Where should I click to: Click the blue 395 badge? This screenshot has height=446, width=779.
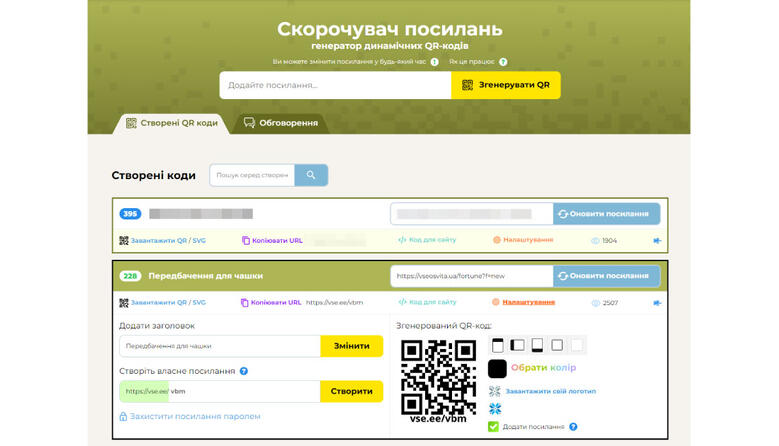coord(130,214)
